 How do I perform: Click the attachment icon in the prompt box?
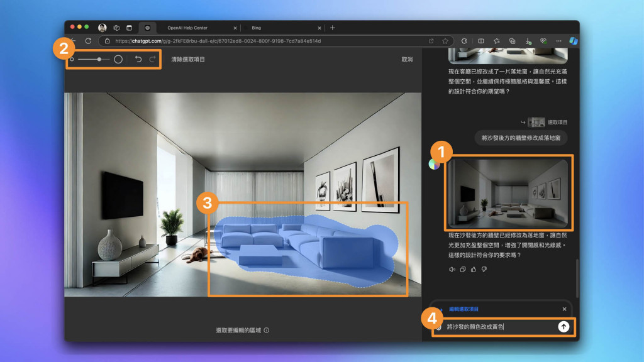[438, 327]
